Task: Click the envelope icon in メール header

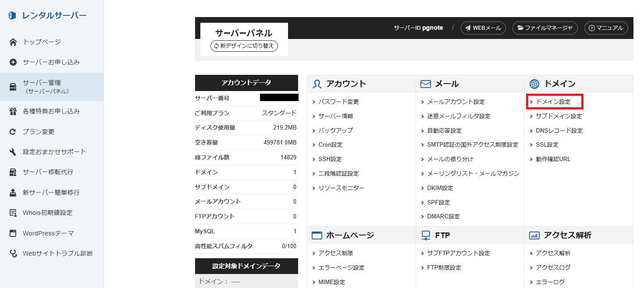Action: pyautogui.click(x=425, y=84)
